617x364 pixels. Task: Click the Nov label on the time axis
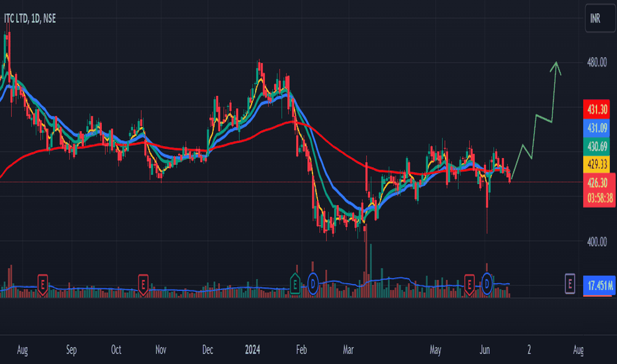coord(161,350)
